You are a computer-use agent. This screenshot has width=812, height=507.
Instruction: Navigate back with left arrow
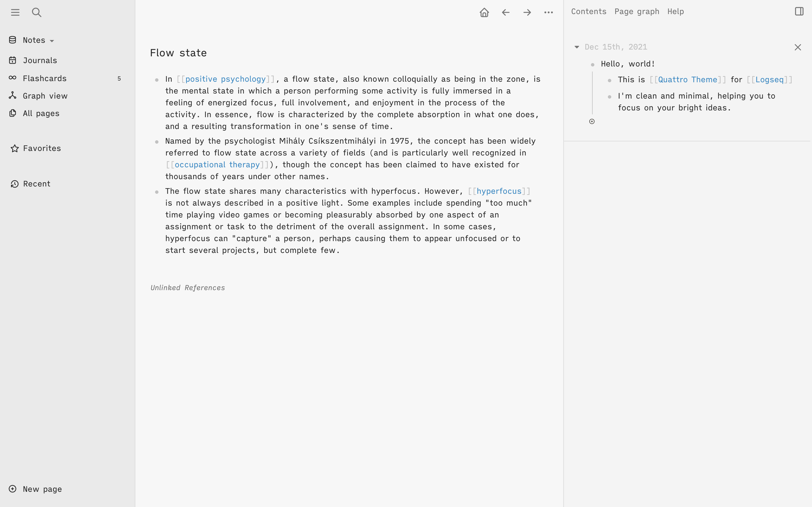506,12
